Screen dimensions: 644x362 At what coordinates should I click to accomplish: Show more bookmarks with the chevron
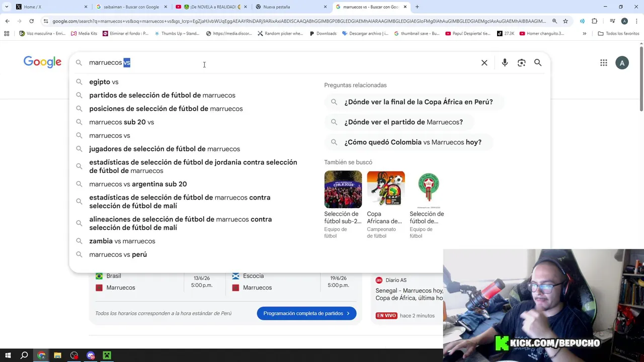584,34
